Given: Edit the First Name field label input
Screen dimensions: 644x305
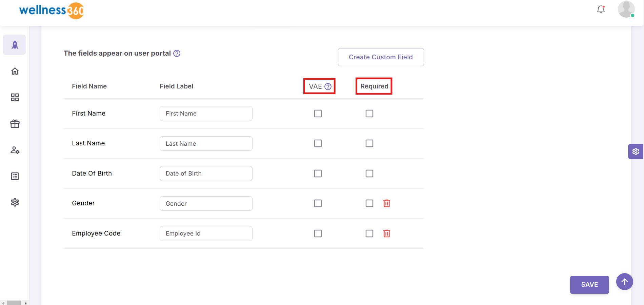Looking at the screenshot, I should point(206,114).
